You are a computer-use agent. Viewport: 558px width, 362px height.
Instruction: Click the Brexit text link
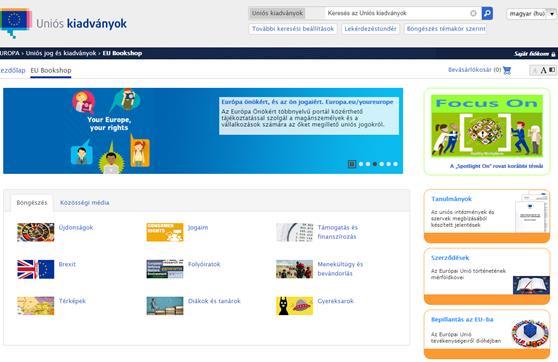[67, 264]
